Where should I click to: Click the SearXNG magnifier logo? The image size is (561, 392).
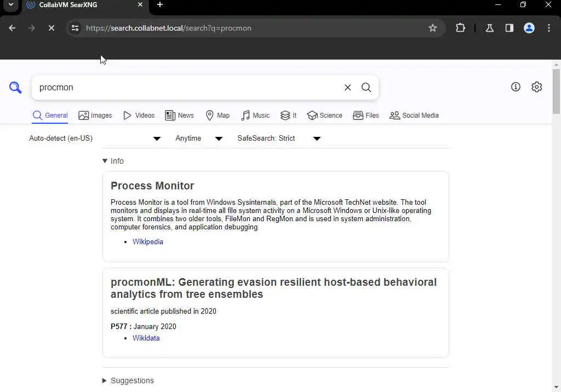coord(15,87)
